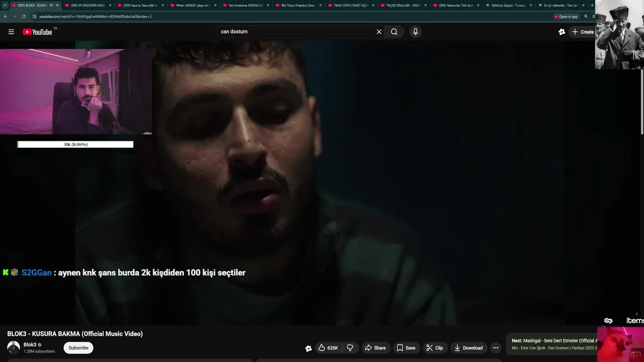Click the browser forward arrow
Screen dimensions: 644x362
coord(14,17)
